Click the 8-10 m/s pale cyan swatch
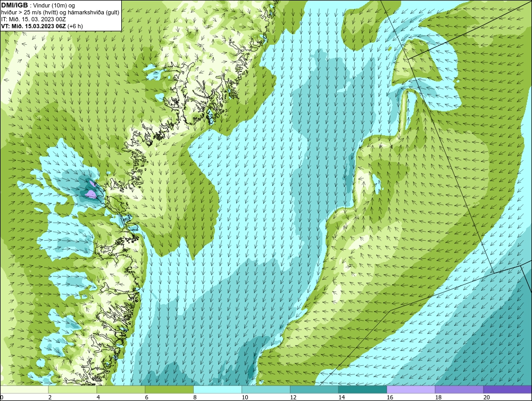Image resolution: width=532 pixels, height=401 pixels. pyautogui.click(x=218, y=389)
